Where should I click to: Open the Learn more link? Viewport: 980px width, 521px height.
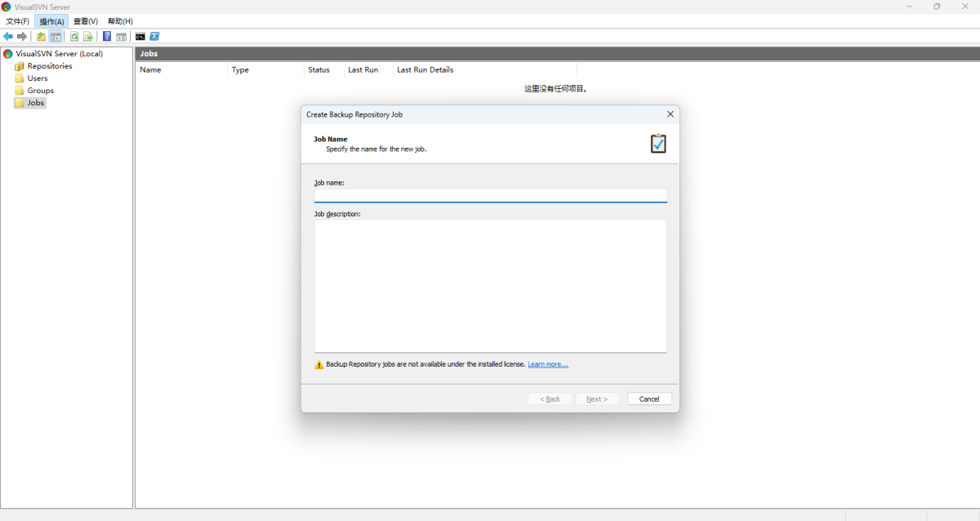coord(547,364)
